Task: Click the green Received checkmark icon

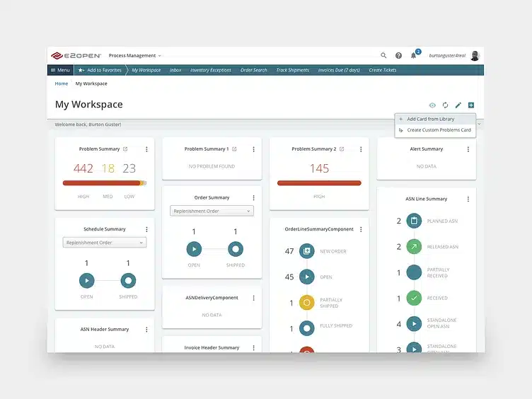Action: tap(414, 299)
